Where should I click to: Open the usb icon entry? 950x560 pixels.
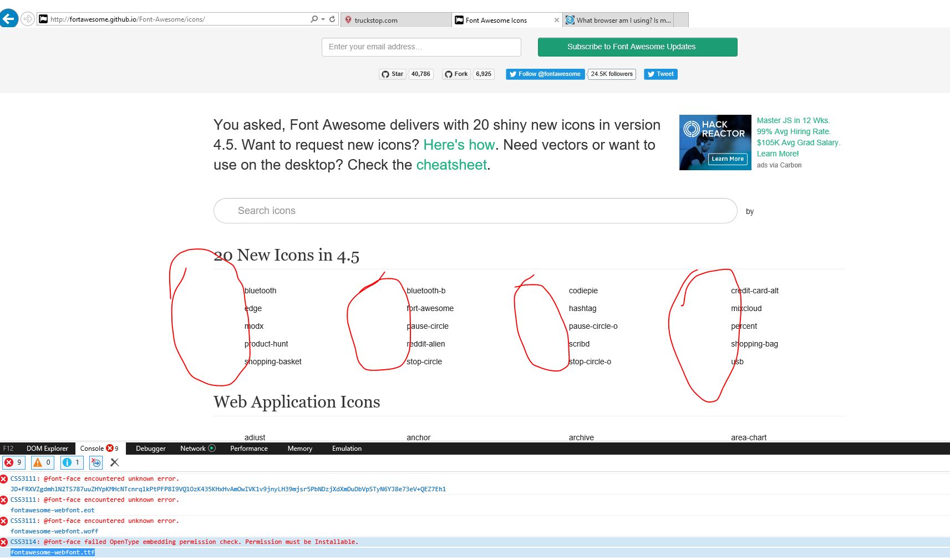point(738,362)
